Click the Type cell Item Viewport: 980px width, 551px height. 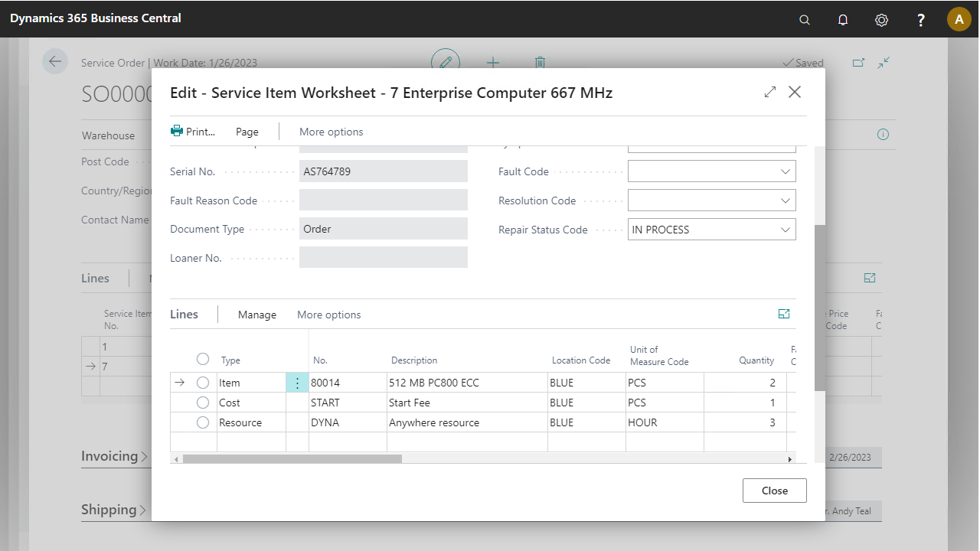[251, 383]
